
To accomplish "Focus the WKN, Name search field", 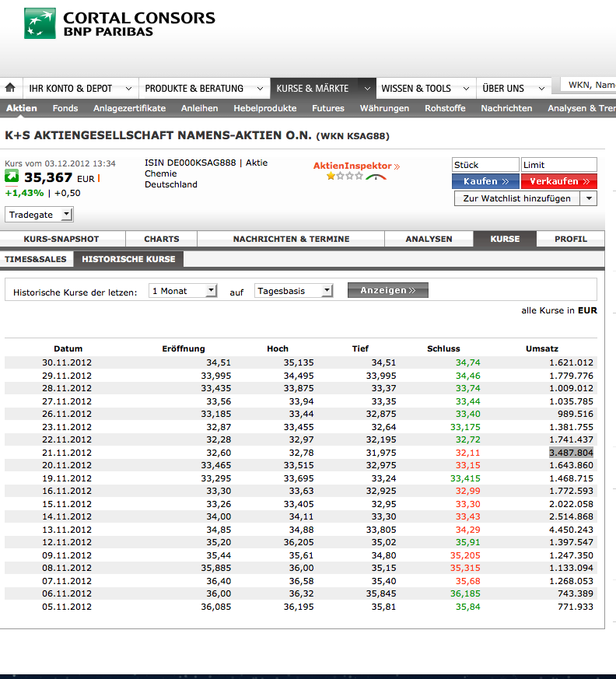I will coord(588,85).
